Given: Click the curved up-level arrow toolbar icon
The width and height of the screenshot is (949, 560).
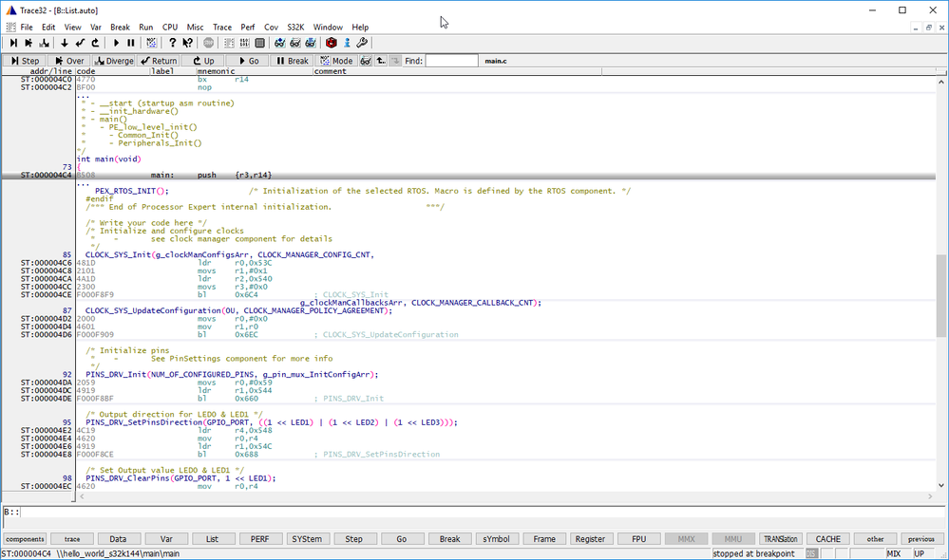Looking at the screenshot, I should (95, 43).
